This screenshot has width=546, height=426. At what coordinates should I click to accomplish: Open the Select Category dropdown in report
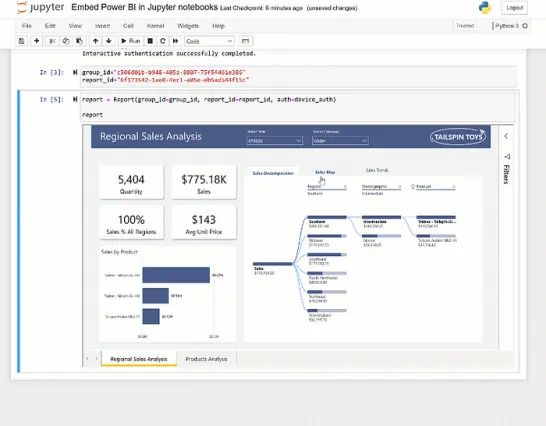[340, 141]
